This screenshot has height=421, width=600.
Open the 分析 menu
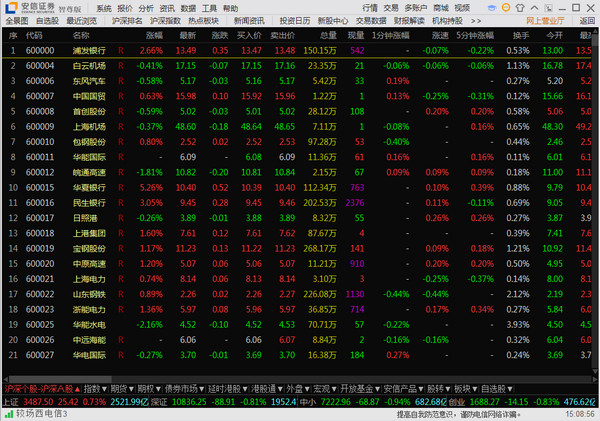pos(146,8)
